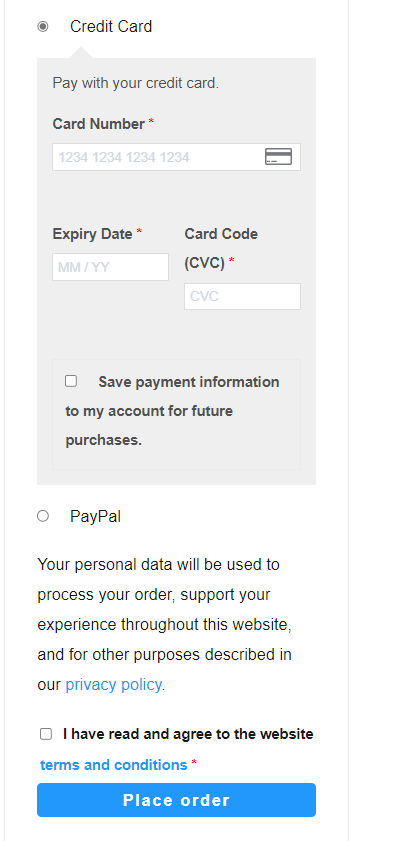Image resolution: width=398 pixels, height=841 pixels.
Task: Click the 'Save payment information' label text
Action: [x=172, y=411]
